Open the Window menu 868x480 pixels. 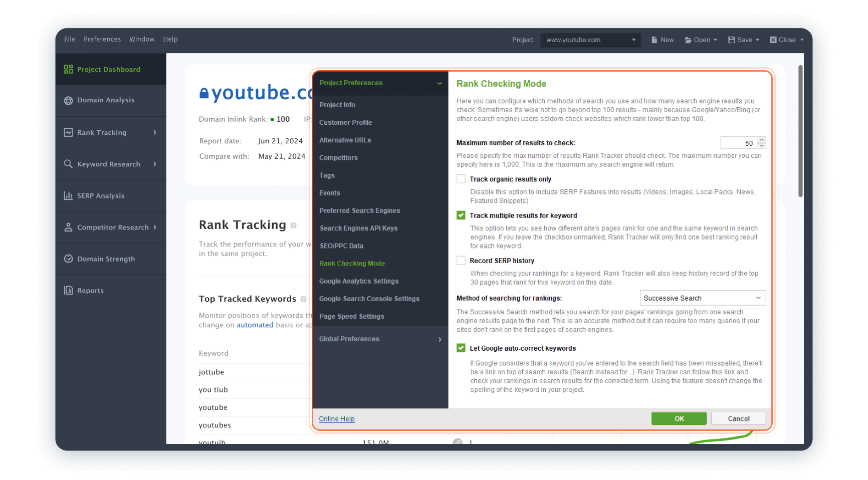coord(142,39)
